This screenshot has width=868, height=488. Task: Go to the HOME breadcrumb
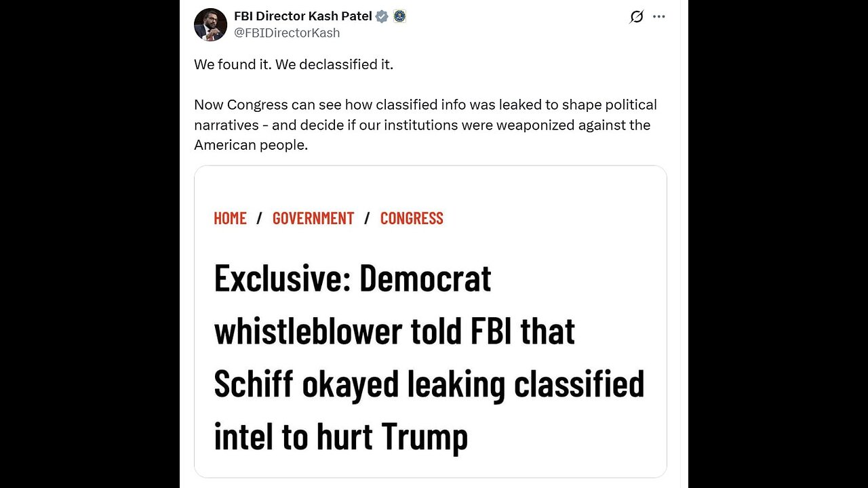point(230,218)
